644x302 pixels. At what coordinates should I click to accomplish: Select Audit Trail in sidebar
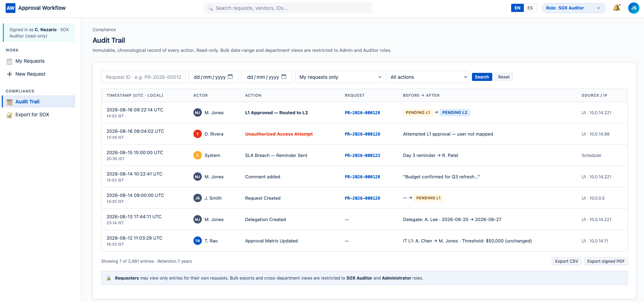tap(39, 102)
